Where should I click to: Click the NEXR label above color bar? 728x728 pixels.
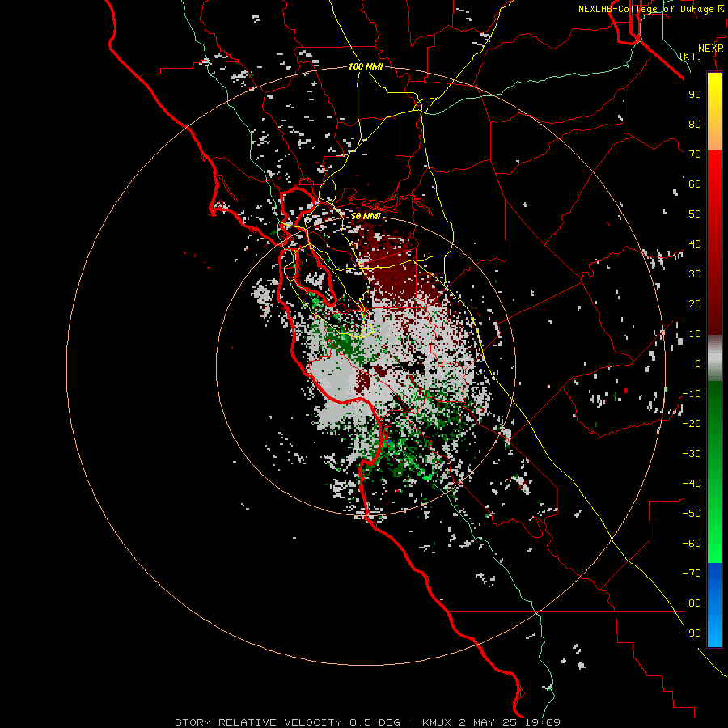[711, 49]
